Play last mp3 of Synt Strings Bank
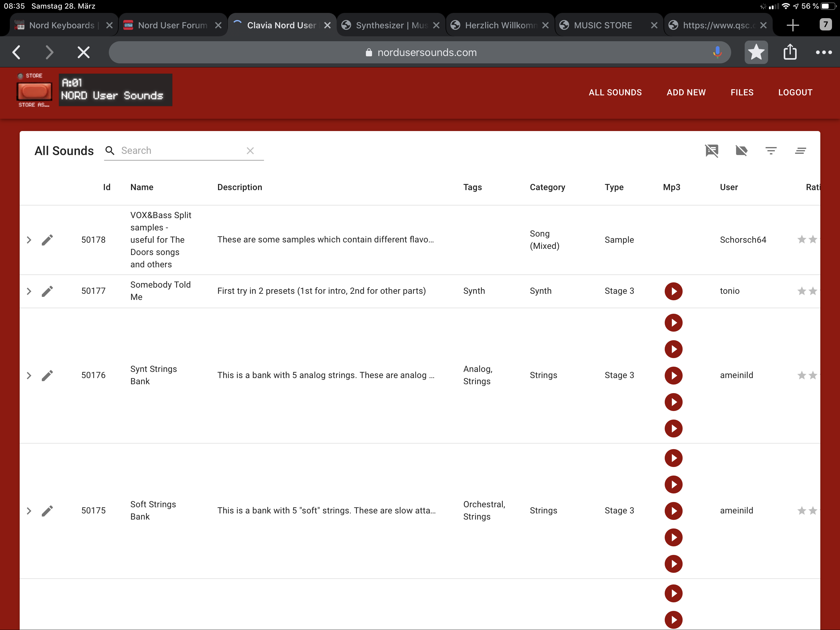The height and width of the screenshot is (630, 840). coord(673,429)
